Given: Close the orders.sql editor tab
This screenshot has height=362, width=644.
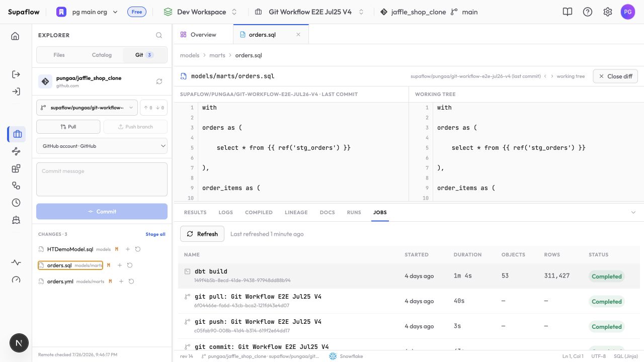Looking at the screenshot, I should pyautogui.click(x=298, y=35).
